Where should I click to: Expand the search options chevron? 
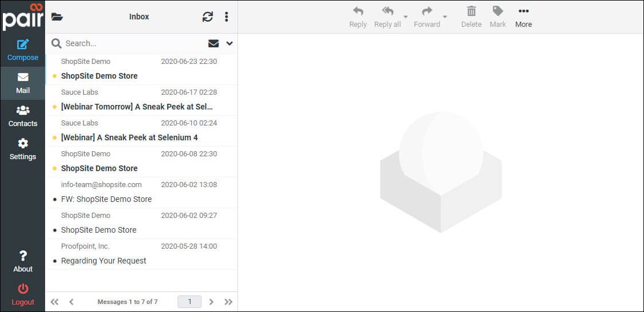pos(230,43)
